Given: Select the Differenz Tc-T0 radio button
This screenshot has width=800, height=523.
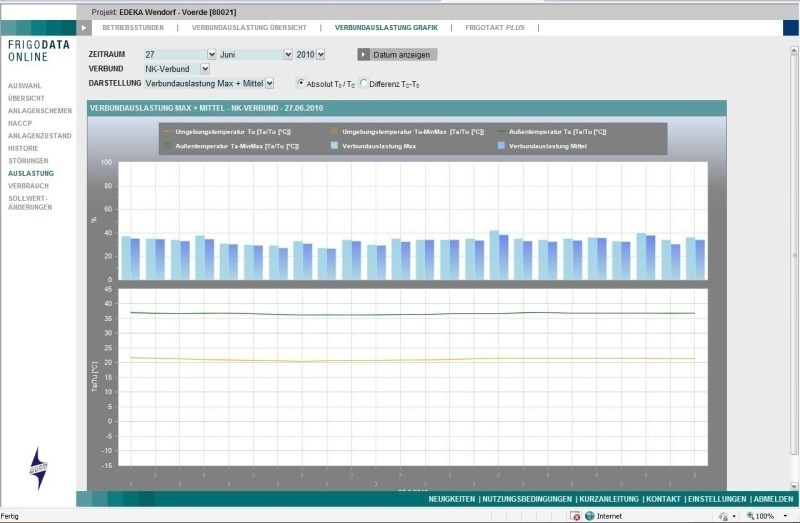Looking at the screenshot, I should (363, 83).
